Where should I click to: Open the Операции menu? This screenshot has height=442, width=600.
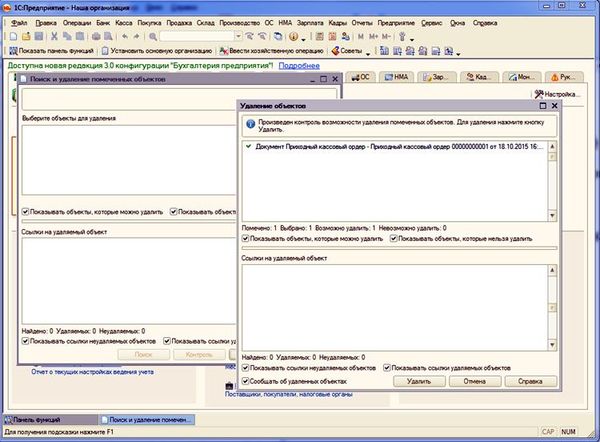click(x=77, y=23)
